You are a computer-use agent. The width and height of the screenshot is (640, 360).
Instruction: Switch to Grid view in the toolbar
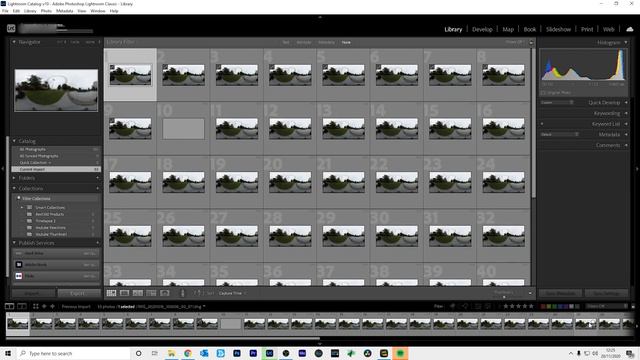coord(111,293)
